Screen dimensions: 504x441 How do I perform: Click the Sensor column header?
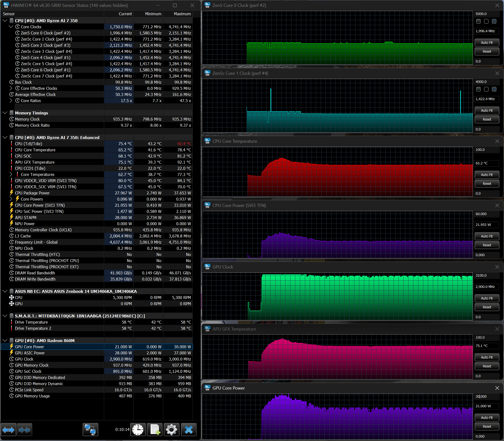pyautogui.click(x=9, y=14)
